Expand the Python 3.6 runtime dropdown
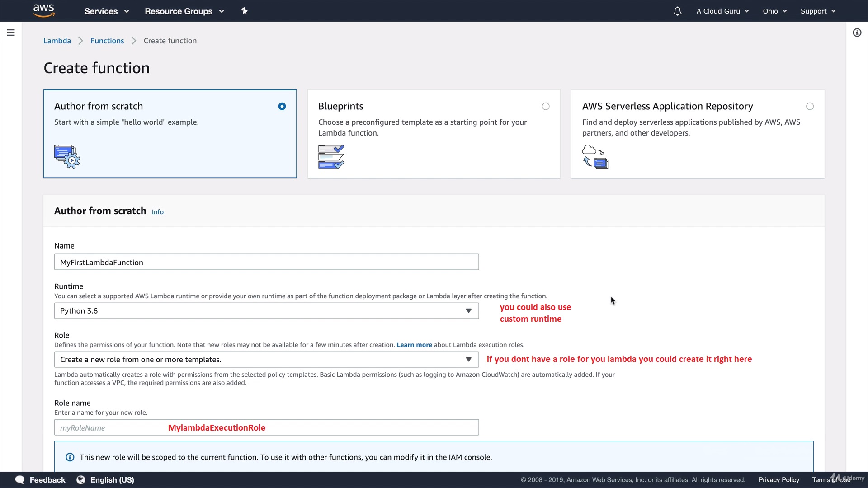The width and height of the screenshot is (868, 488). [266, 311]
